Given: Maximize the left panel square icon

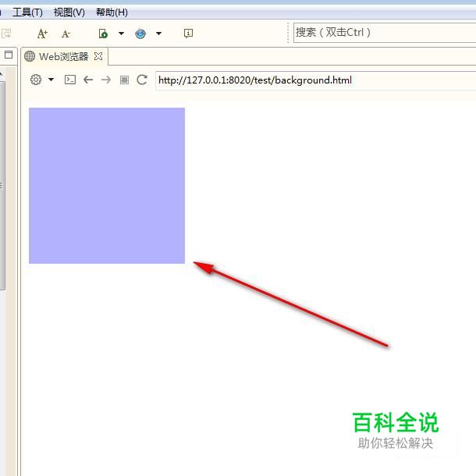Looking at the screenshot, I should (x=9, y=55).
